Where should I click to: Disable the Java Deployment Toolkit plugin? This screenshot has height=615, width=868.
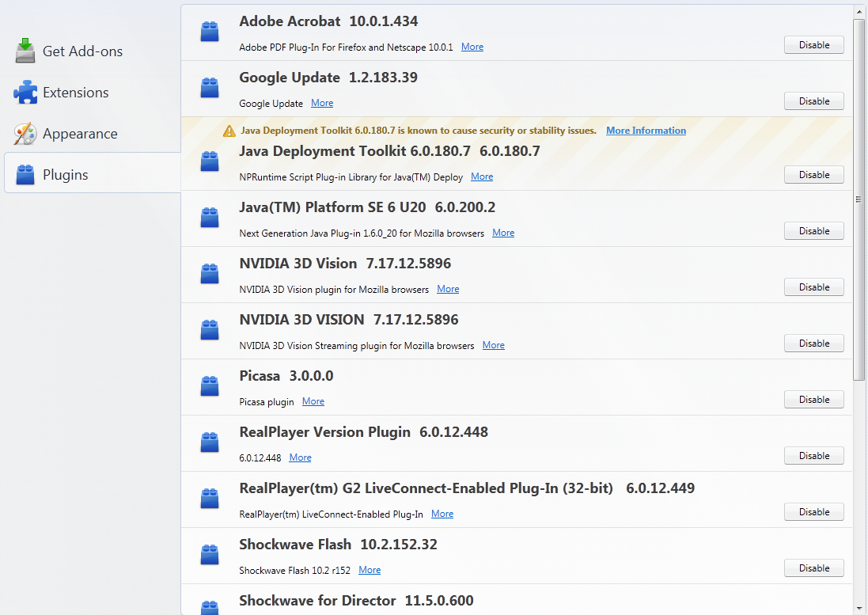point(813,175)
